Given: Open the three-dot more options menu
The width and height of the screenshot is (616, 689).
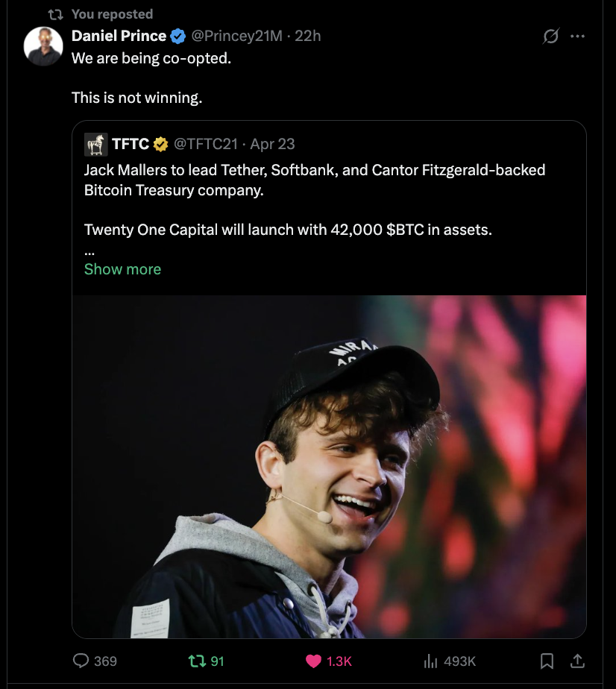Looking at the screenshot, I should [x=577, y=36].
